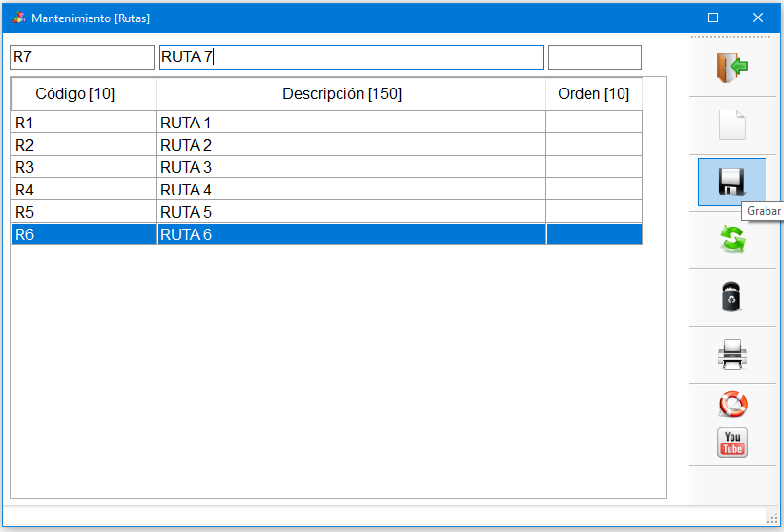Viewport: 784px width, 532px height.
Task: Open the YouTube icon
Action: pos(732,443)
